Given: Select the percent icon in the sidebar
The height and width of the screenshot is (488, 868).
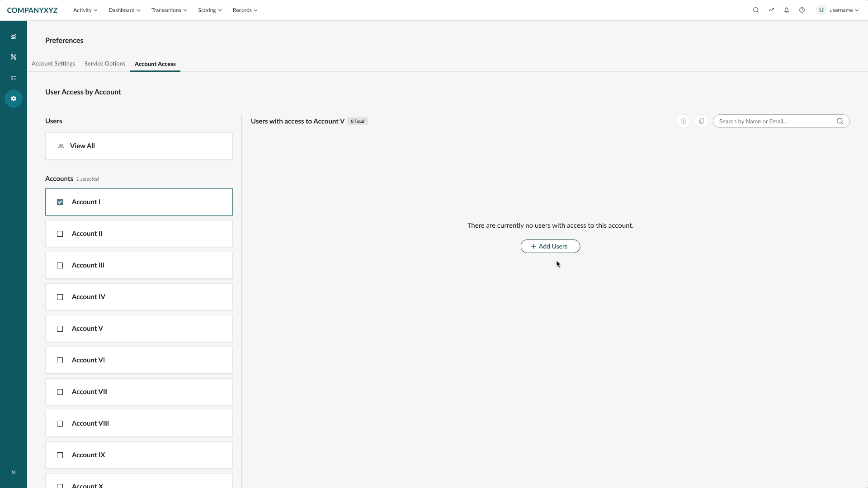Looking at the screenshot, I should 14,57.
